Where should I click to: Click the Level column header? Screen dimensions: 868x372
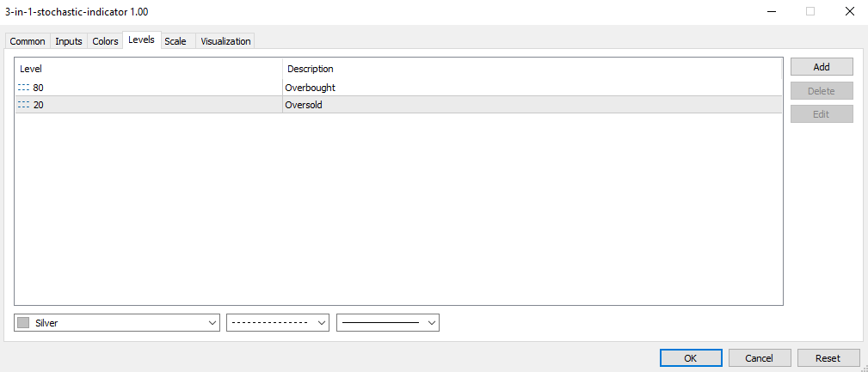(x=148, y=69)
